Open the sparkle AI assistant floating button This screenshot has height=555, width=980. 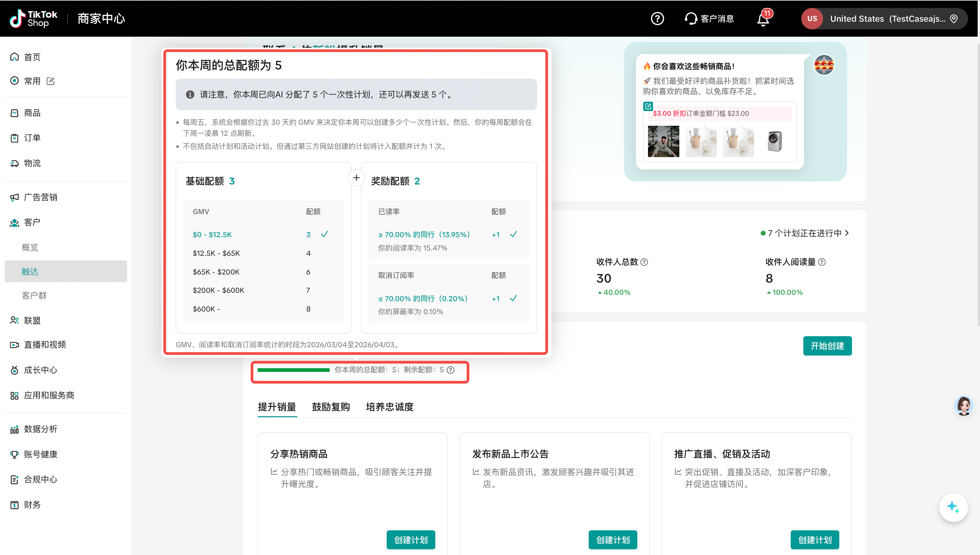(x=953, y=507)
